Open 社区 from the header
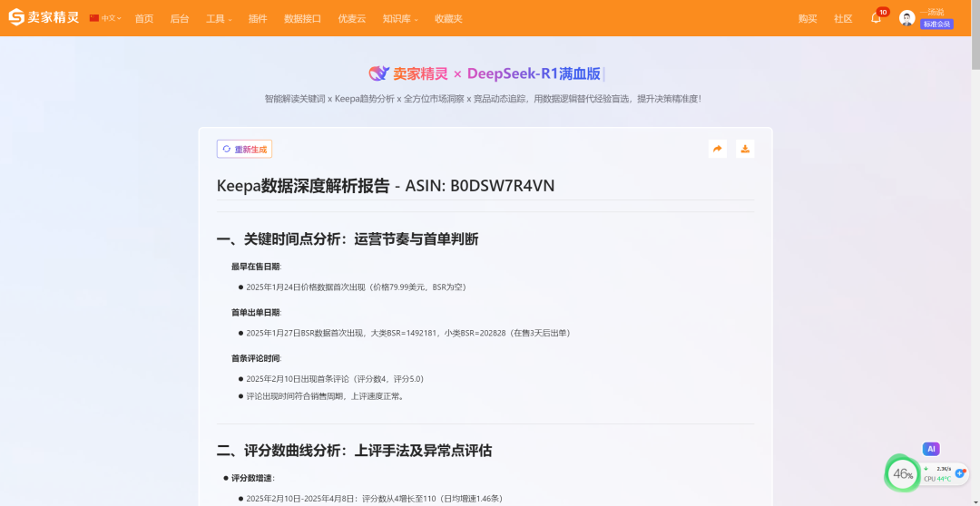The image size is (980, 506). (x=843, y=19)
